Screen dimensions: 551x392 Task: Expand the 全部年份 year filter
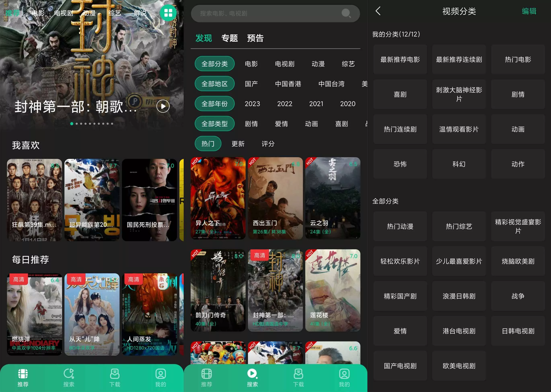pos(214,104)
